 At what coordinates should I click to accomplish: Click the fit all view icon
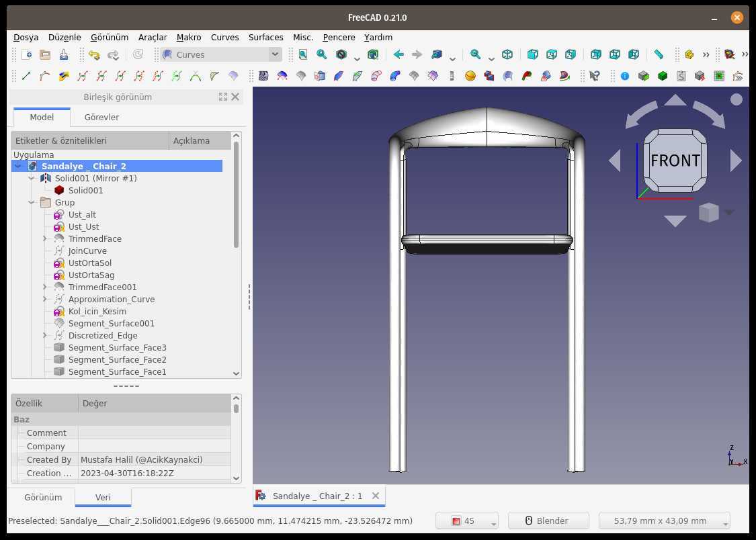pyautogui.click(x=303, y=54)
